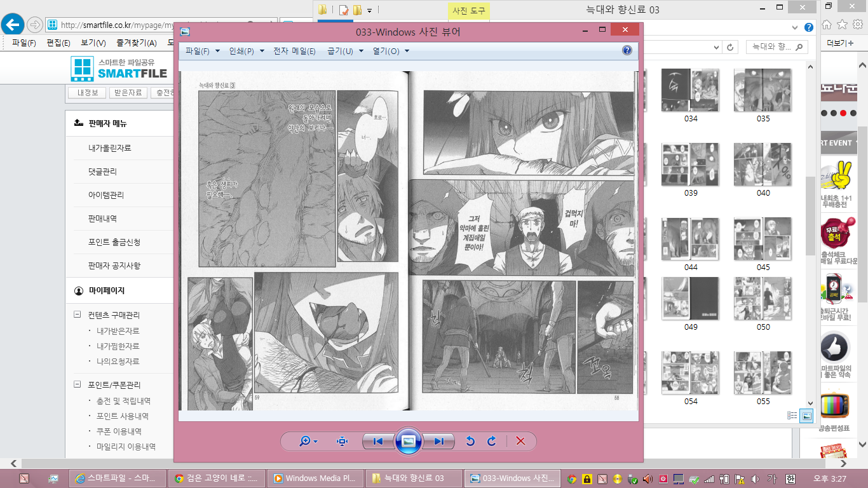Click 전자 메일(E) in Photo Viewer

[294, 51]
